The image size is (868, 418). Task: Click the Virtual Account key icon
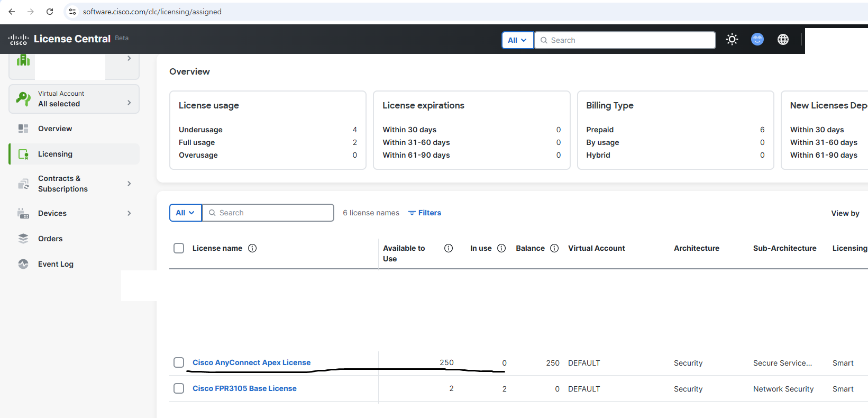click(23, 99)
